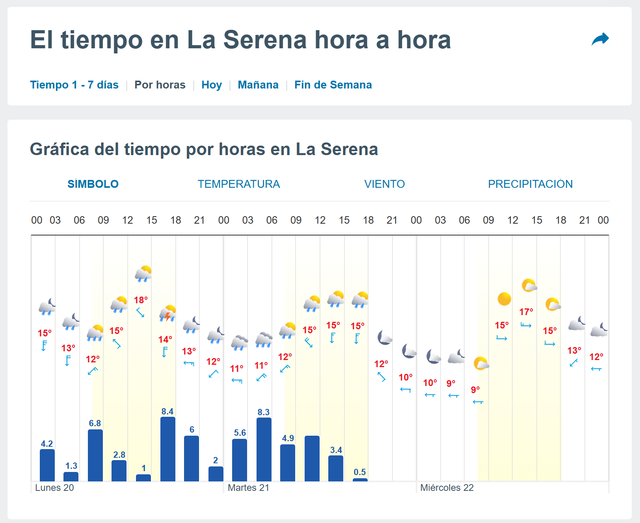640x523 pixels.
Task: Click the wind barb below 14°
Action: tap(164, 352)
